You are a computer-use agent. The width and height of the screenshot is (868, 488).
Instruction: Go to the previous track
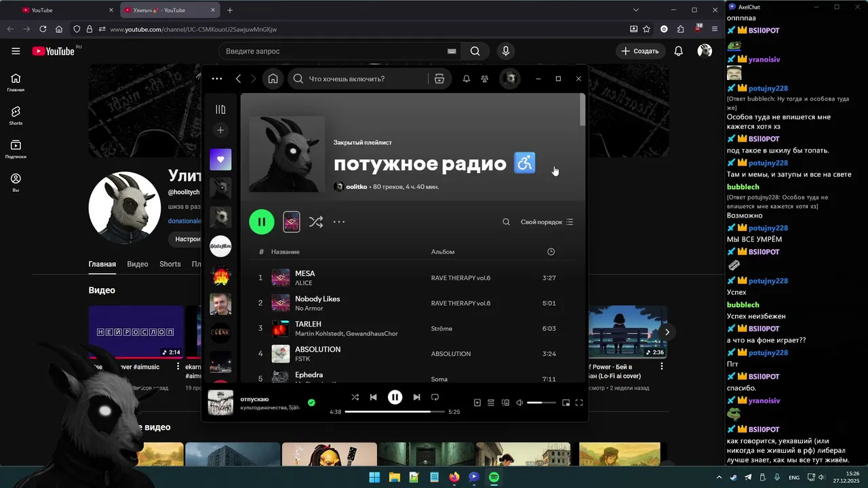373,397
